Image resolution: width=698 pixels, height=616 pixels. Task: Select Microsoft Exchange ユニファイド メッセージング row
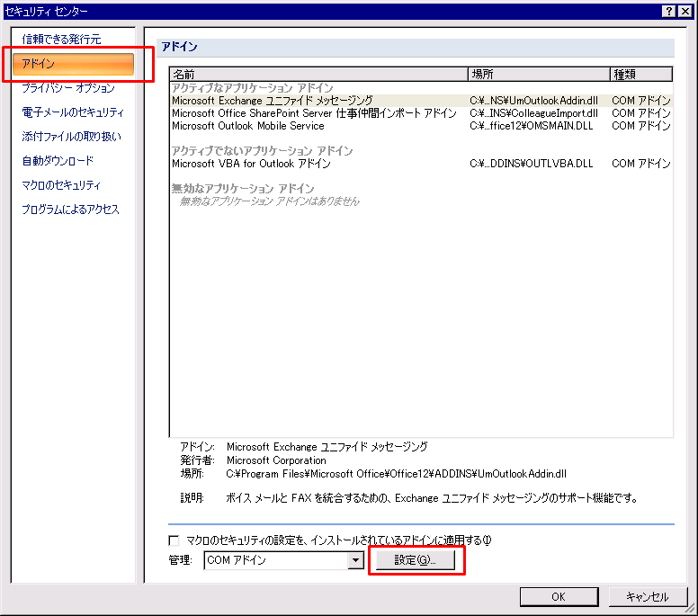click(x=421, y=101)
